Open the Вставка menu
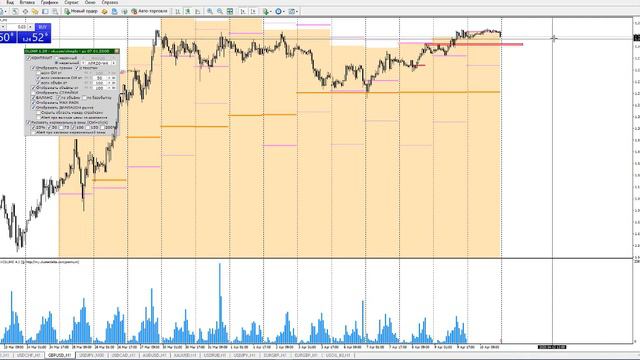This screenshot has width=640, height=360. 27,2
